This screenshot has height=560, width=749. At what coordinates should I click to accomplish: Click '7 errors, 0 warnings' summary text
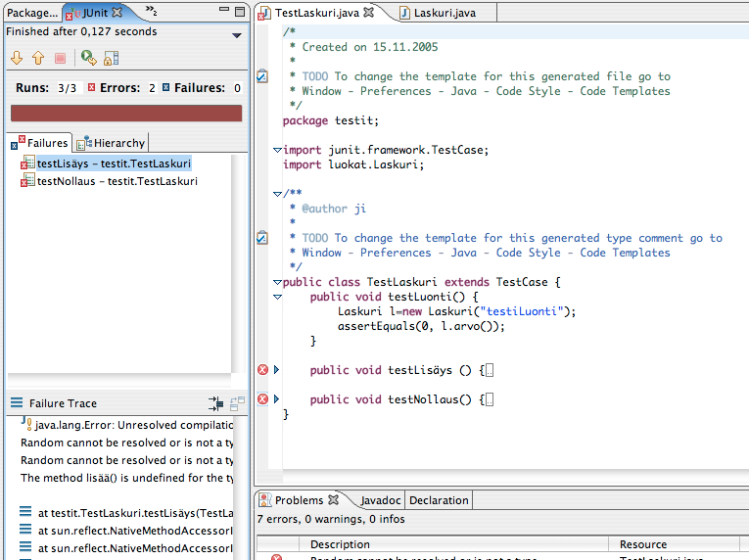click(x=331, y=519)
